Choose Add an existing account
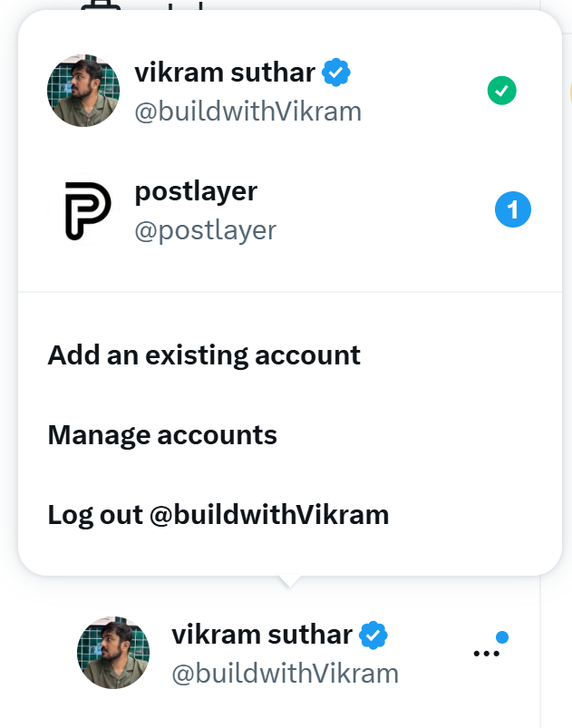The width and height of the screenshot is (572, 728). pyautogui.click(x=204, y=354)
